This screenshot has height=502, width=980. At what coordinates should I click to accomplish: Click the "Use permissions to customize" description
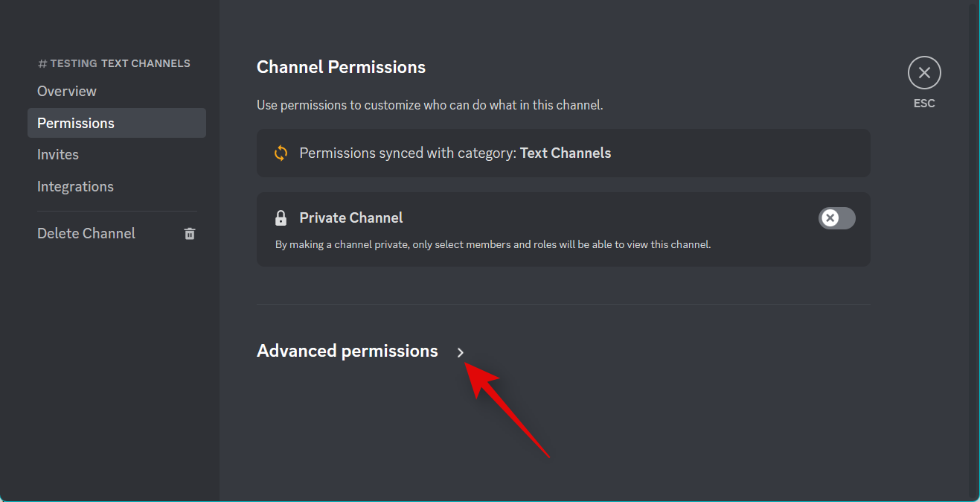pos(429,105)
